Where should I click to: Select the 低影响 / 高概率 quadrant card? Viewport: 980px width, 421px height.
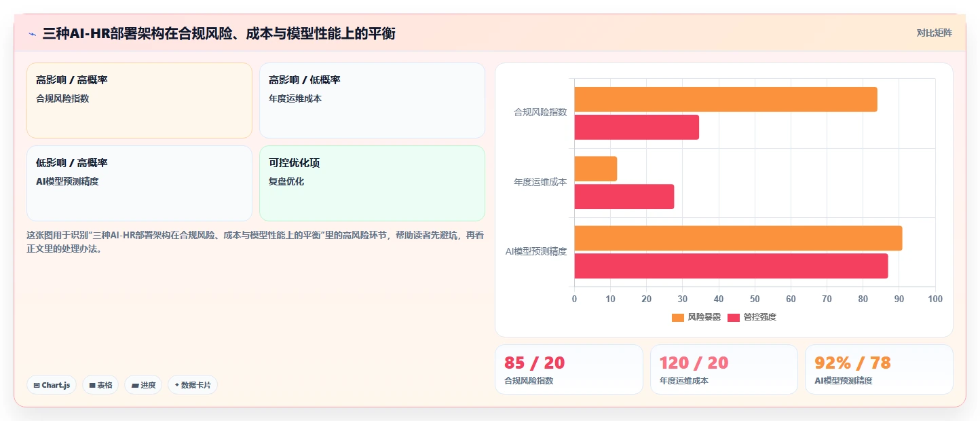(x=139, y=183)
